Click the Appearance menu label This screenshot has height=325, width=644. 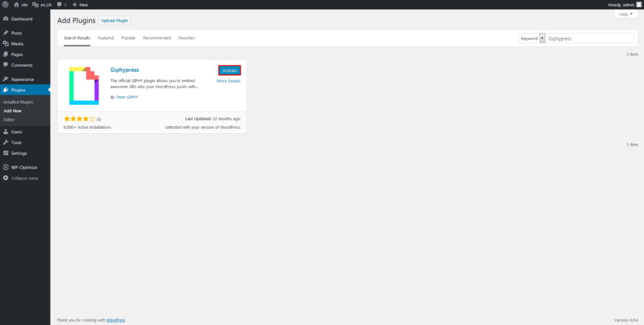pyautogui.click(x=23, y=79)
